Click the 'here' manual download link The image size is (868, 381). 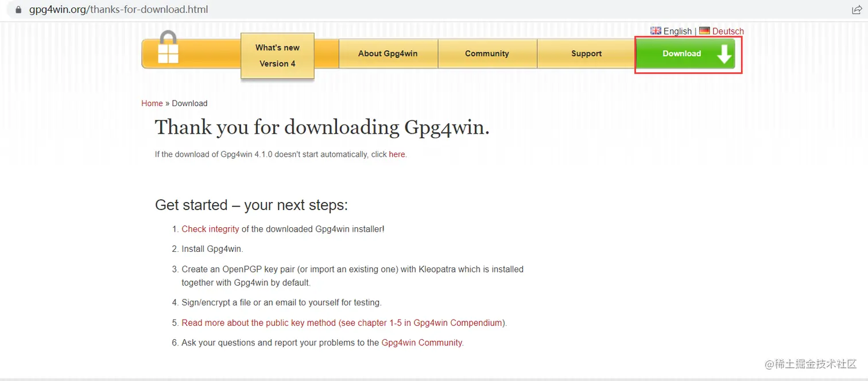coord(397,154)
